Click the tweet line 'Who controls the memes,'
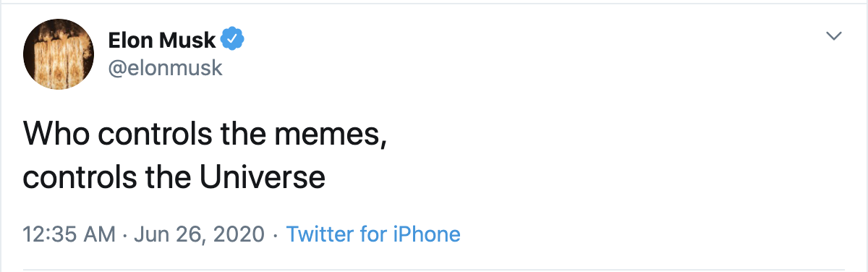The width and height of the screenshot is (868, 272). (x=205, y=135)
